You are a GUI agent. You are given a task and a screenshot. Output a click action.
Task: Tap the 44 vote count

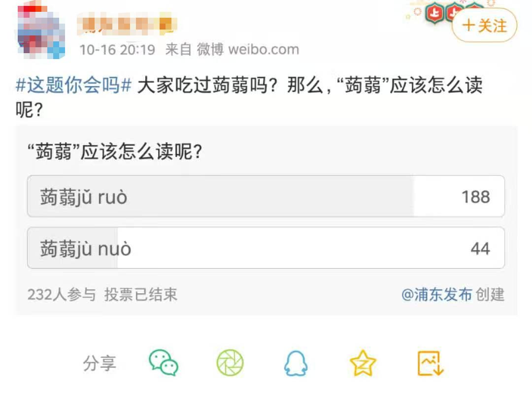(480, 249)
